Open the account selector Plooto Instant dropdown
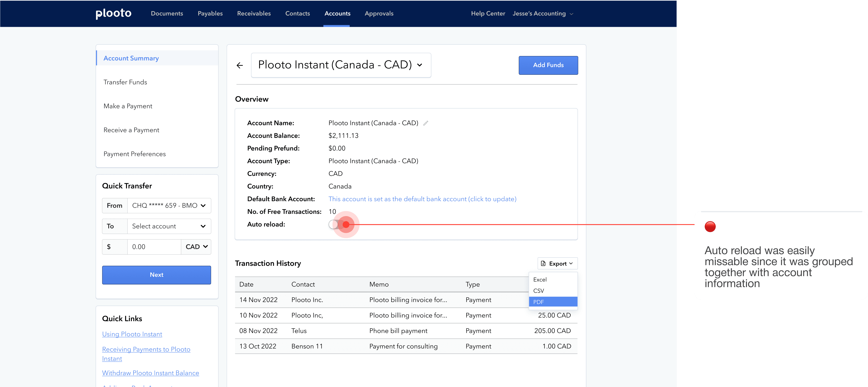The image size is (868, 387). click(x=341, y=65)
